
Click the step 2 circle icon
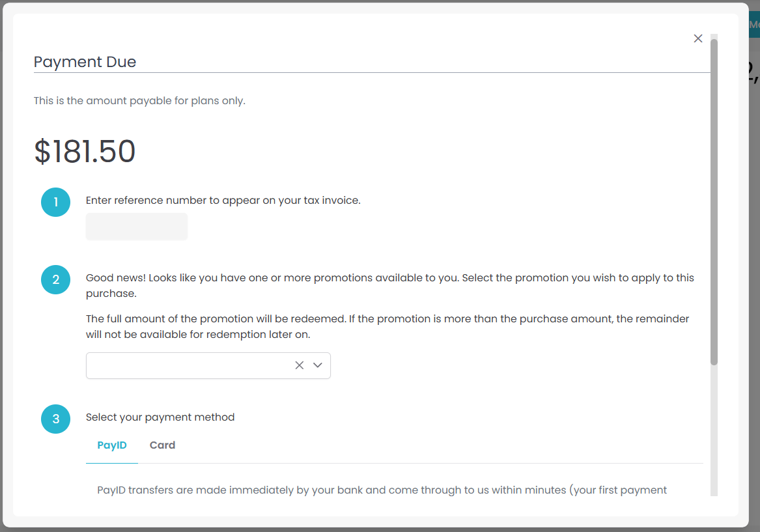(55, 280)
